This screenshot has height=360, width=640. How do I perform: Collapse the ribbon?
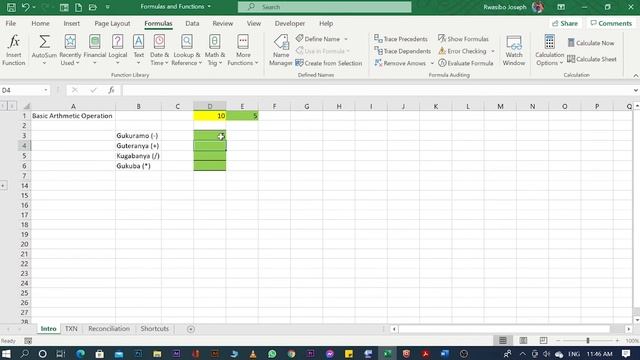(636, 76)
